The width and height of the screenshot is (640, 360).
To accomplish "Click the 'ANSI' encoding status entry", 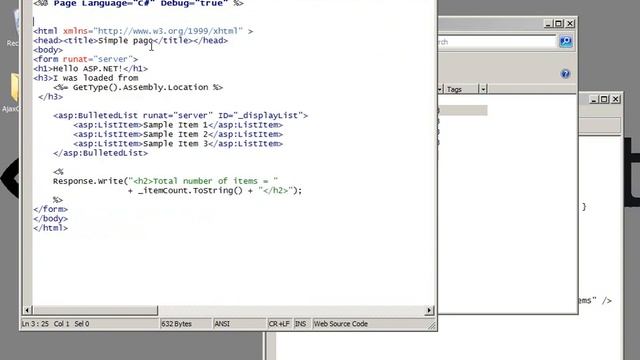I will [222, 324].
